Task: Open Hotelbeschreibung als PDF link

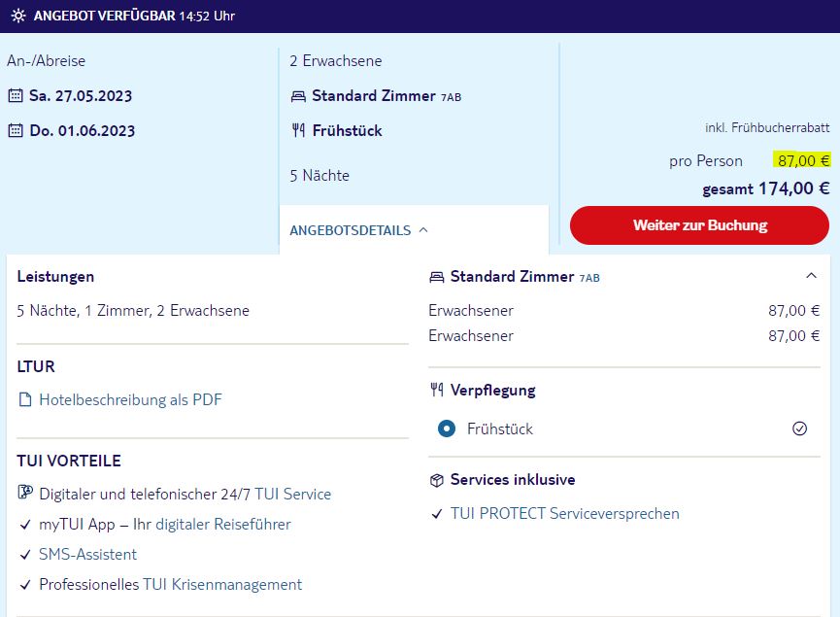Action: tap(130, 400)
